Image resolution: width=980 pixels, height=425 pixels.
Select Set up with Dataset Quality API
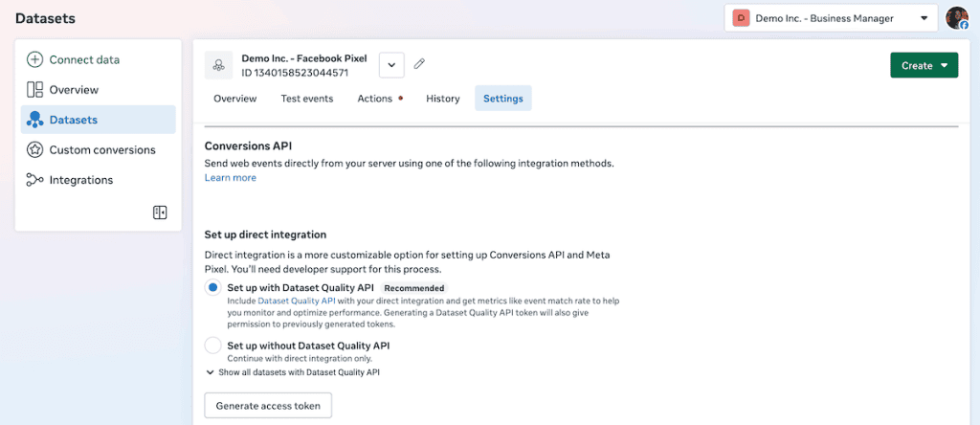pos(213,288)
